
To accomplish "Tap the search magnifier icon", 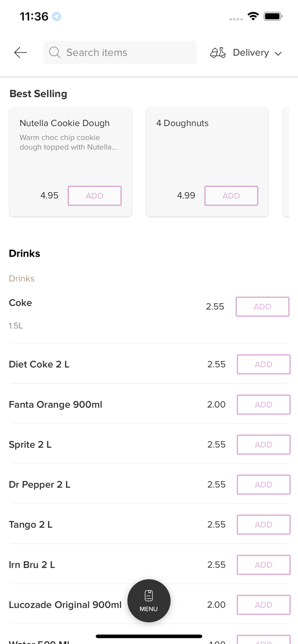I will point(55,52).
